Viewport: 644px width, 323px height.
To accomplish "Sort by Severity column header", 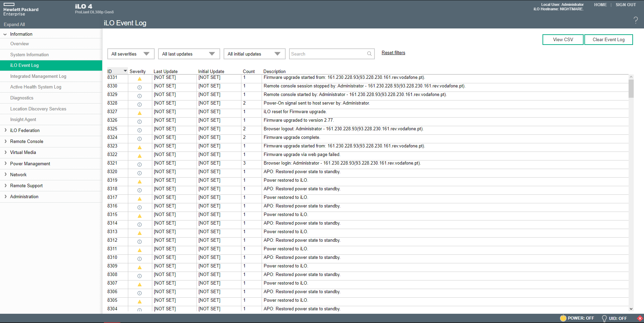I will point(138,71).
